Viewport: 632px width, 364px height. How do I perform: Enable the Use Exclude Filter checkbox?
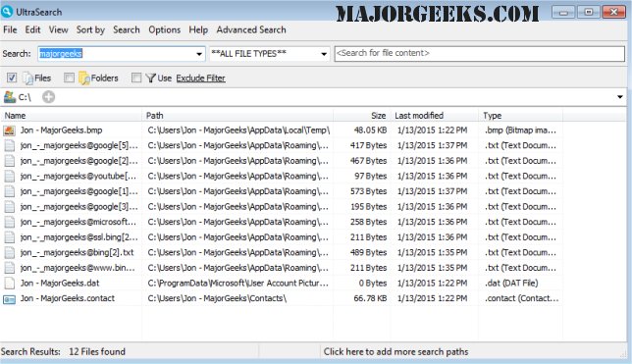[x=136, y=78]
